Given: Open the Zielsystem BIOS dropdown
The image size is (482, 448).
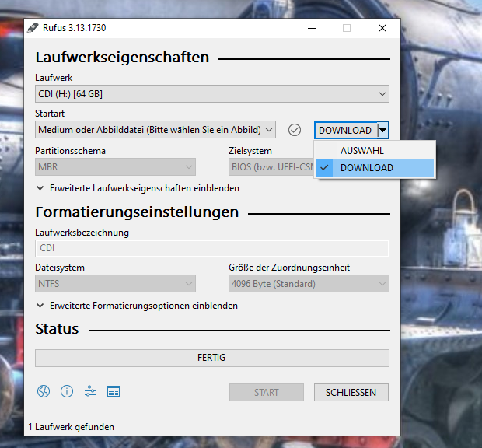Looking at the screenshot, I should [271, 167].
